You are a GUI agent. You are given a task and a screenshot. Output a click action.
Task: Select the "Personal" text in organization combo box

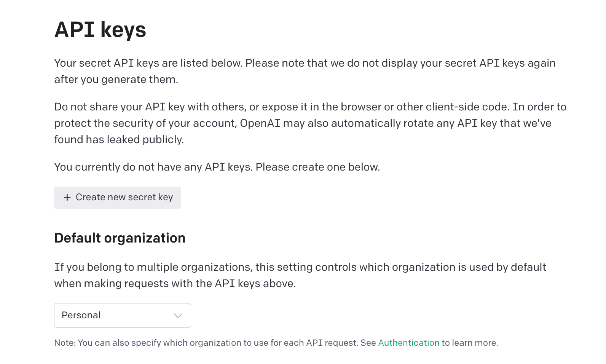(x=81, y=315)
